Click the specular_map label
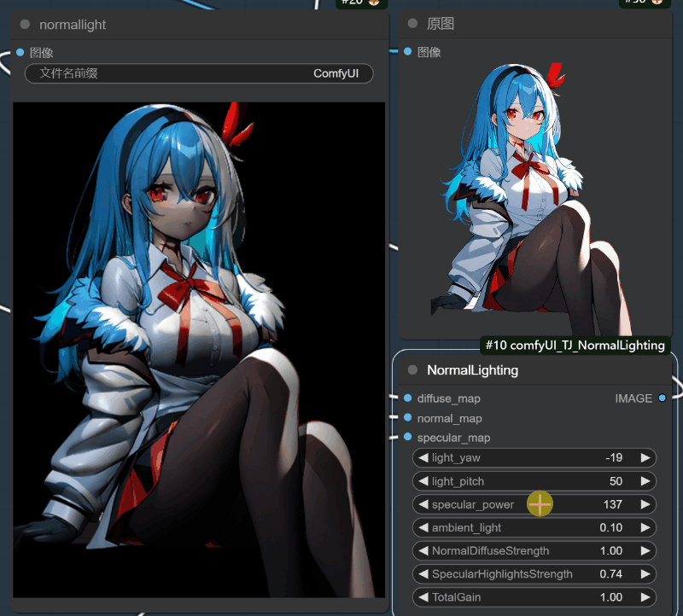Viewport: 683px width, 616px height. [x=453, y=438]
